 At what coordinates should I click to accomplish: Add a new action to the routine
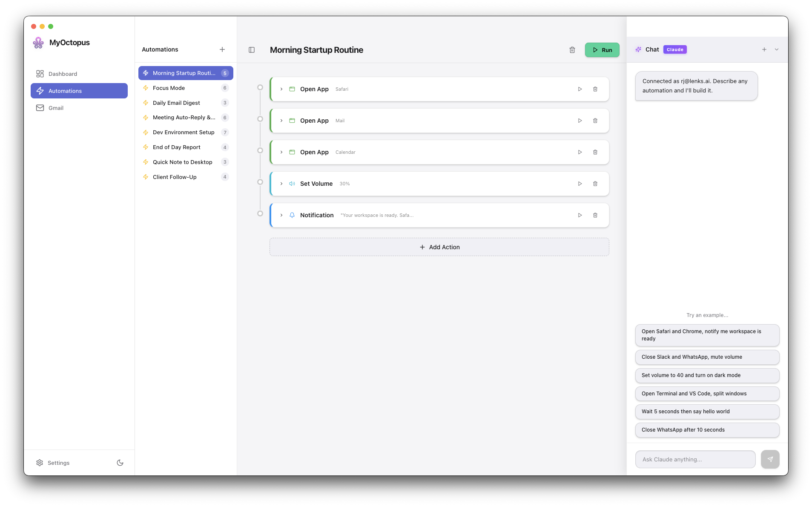tap(439, 247)
